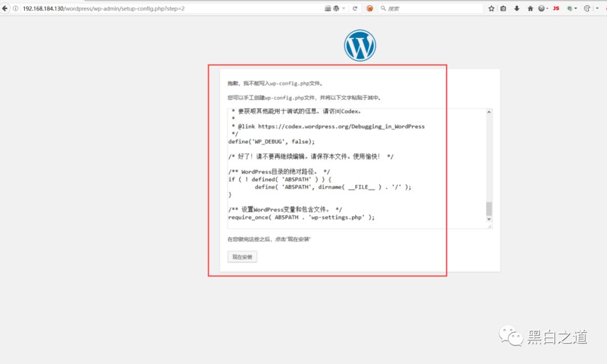
Task: Click the line define('WP_DEBUG', false);
Action: coord(271,142)
